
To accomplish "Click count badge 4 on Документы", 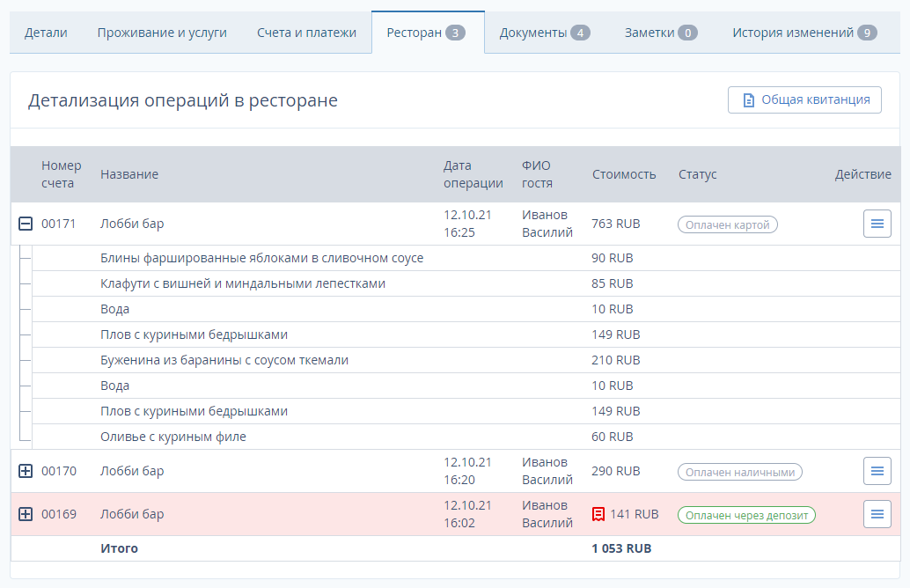I will pyautogui.click(x=580, y=33).
